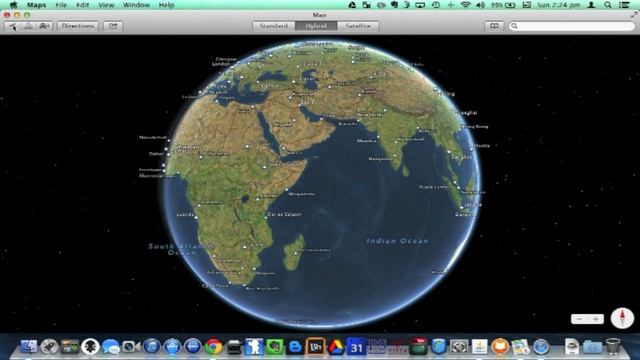Click the current location arrow button
This screenshot has height=360, width=640.
click(13, 26)
